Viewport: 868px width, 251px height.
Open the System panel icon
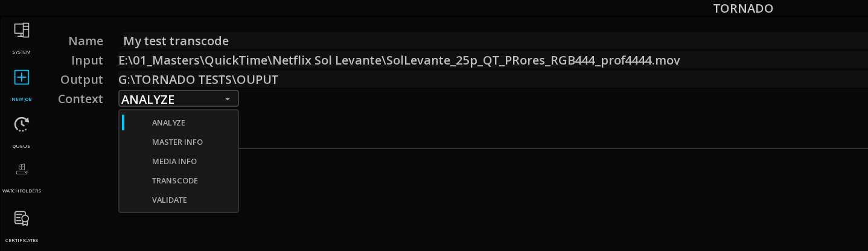pos(22,30)
